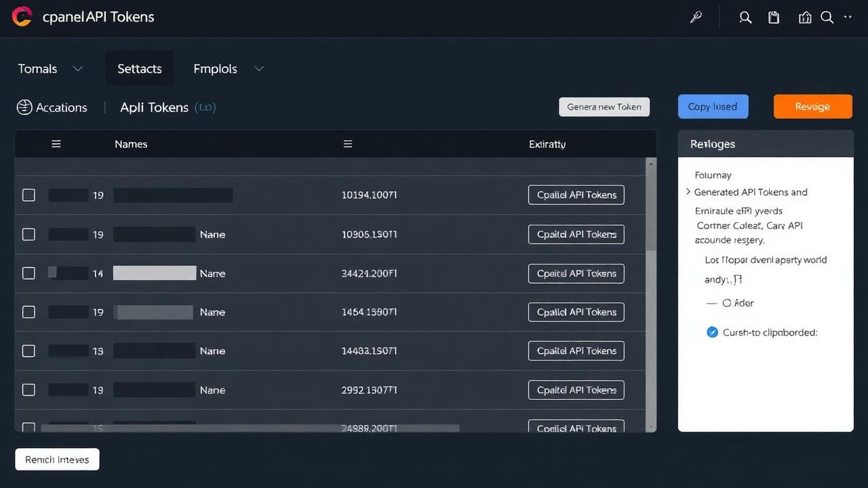The width and height of the screenshot is (868, 488).
Task: Click the value 14483.15071
Action: point(369,351)
